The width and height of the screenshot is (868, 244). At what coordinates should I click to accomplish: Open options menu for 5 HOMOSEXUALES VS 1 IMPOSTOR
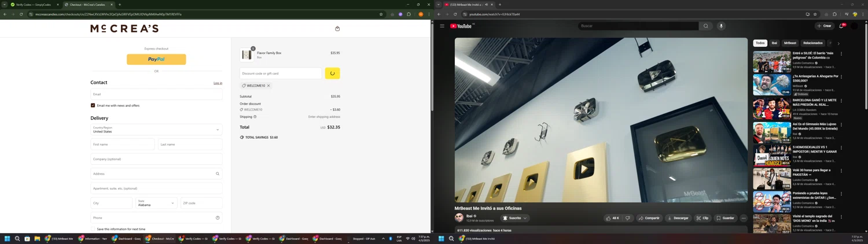[x=841, y=148]
